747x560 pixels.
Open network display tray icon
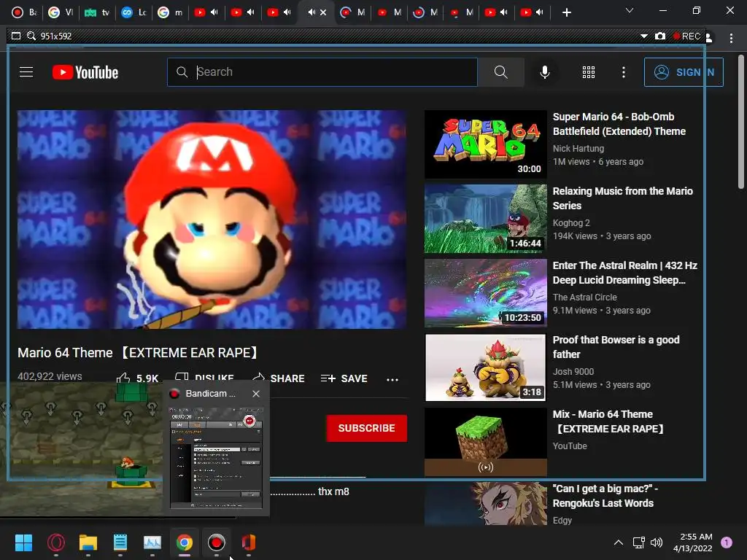pyautogui.click(x=638, y=542)
